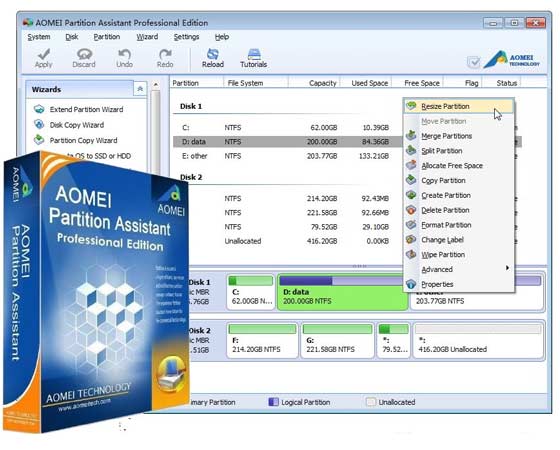Open the Disk menu
The height and width of the screenshot is (450, 560).
(72, 37)
